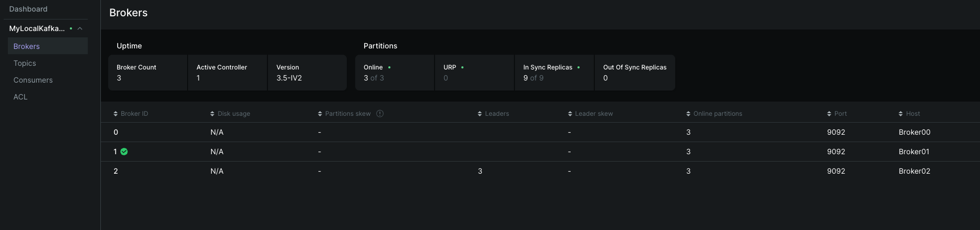The height and width of the screenshot is (230, 980).
Task: Click the Partitions skew sort arrows icon
Action: [x=320, y=114]
